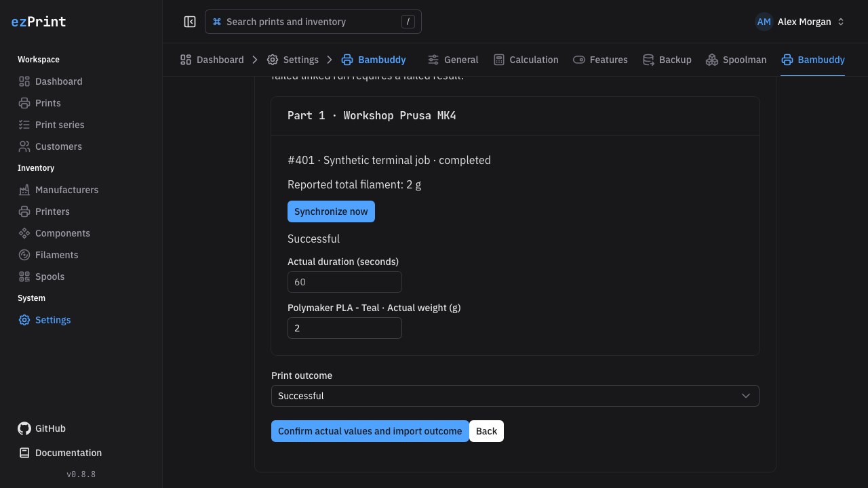Screen dimensions: 868x488
Task: Go to Settings in the breadcrumb
Action: tap(293, 60)
